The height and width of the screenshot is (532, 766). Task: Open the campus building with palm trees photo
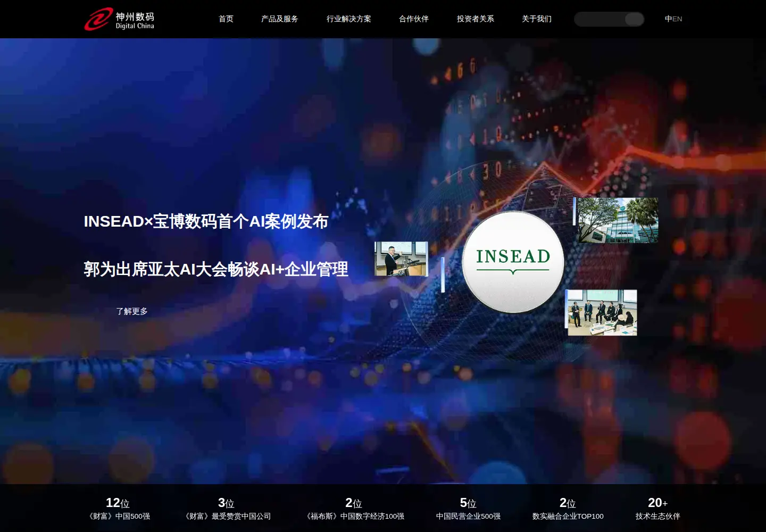pyautogui.click(x=618, y=220)
